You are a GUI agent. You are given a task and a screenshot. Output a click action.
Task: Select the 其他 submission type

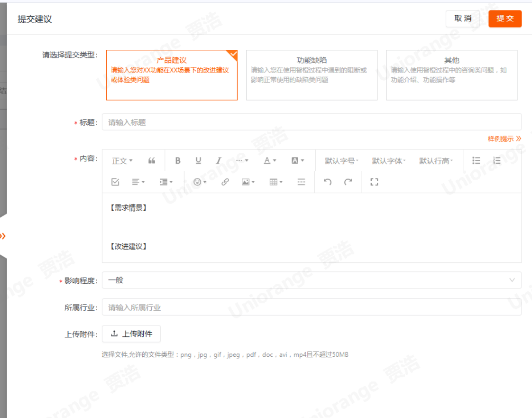(451, 75)
